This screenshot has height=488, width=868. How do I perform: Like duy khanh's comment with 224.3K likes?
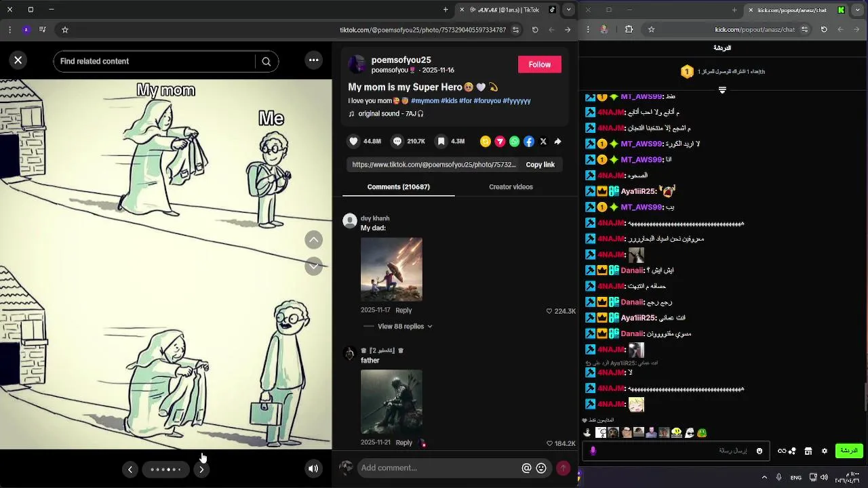(x=549, y=311)
